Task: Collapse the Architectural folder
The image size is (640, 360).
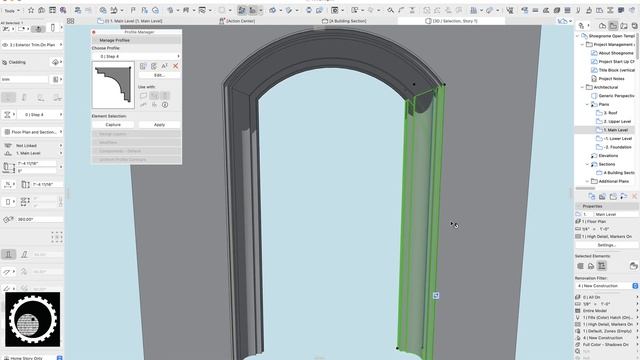Action: [x=582, y=87]
